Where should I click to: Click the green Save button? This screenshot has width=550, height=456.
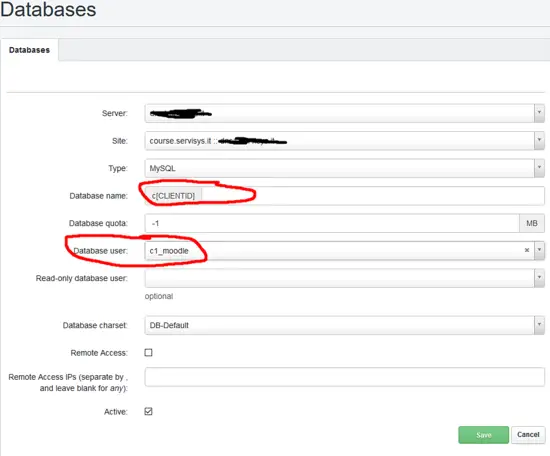[x=483, y=435]
